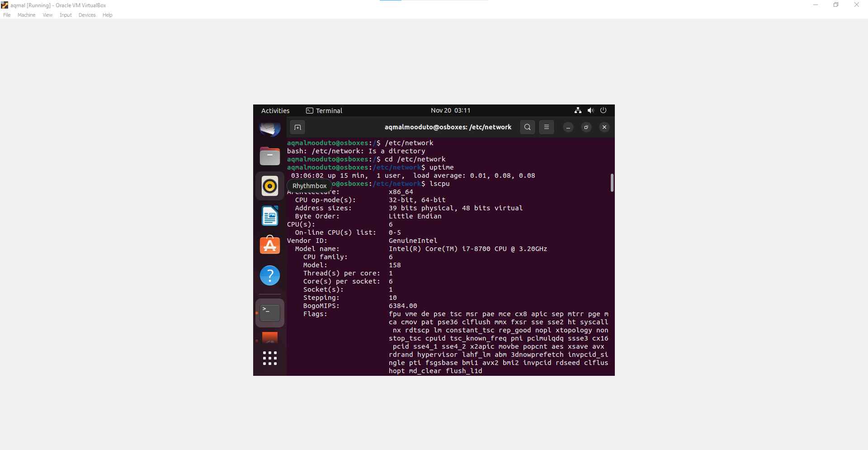The width and height of the screenshot is (868, 450).
Task: Open the Help question mark icon
Action: point(270,275)
